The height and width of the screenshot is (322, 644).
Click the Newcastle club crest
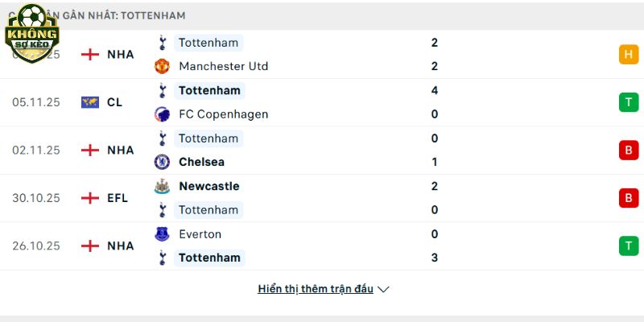click(163, 186)
